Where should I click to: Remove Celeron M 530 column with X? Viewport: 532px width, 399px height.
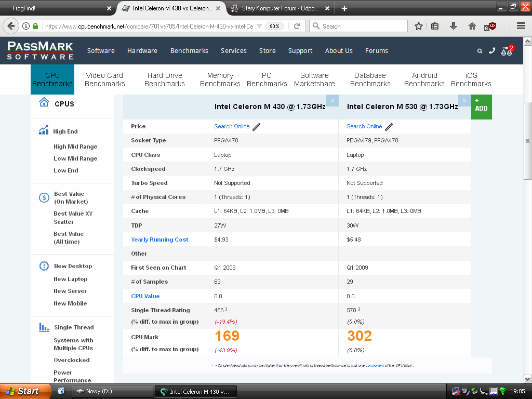point(464,100)
